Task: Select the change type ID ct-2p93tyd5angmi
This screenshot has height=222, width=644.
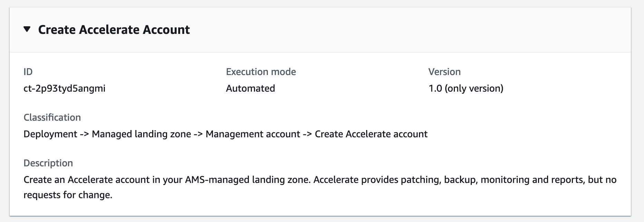Action: click(x=64, y=88)
